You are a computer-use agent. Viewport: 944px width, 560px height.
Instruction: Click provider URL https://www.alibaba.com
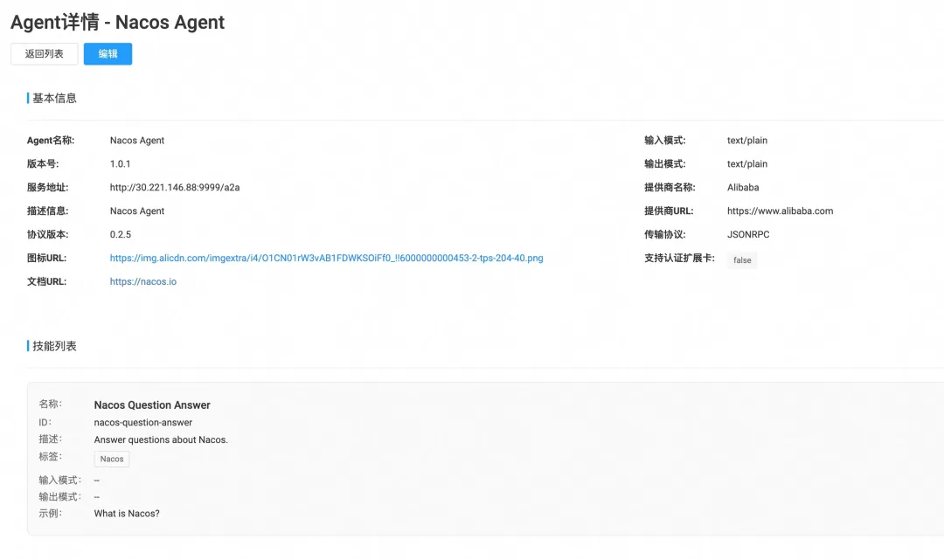click(x=781, y=211)
